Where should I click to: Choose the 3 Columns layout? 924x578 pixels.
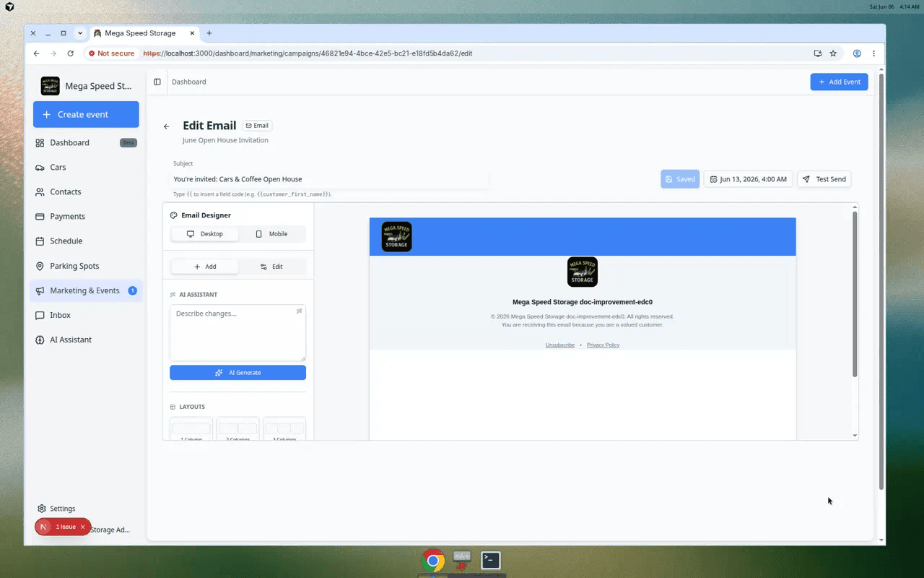coord(284,429)
